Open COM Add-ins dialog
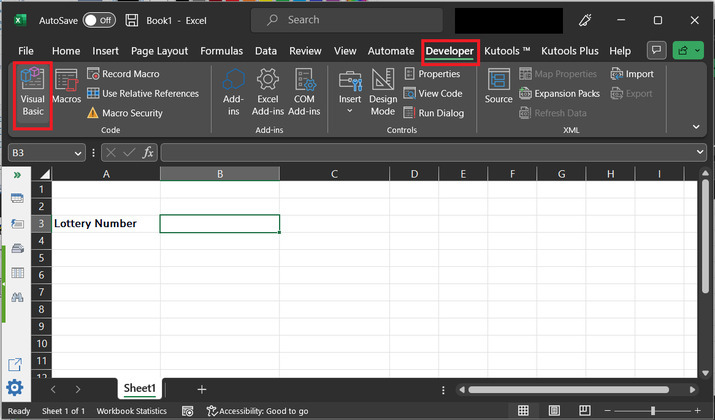The image size is (715, 420). point(304,92)
